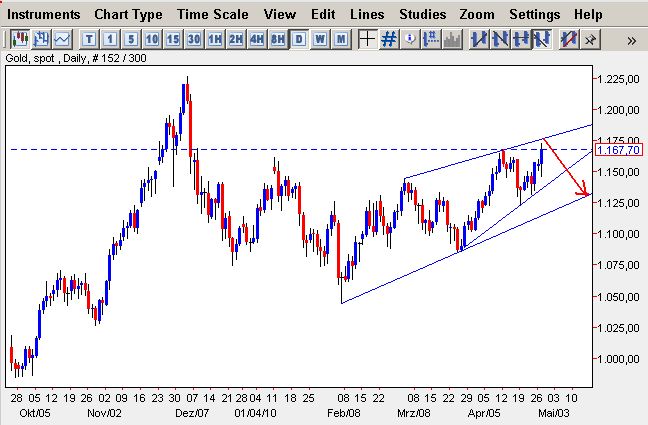Image resolution: width=648 pixels, height=425 pixels.
Task: Select the Weekly (W) time scale
Action: [320, 40]
